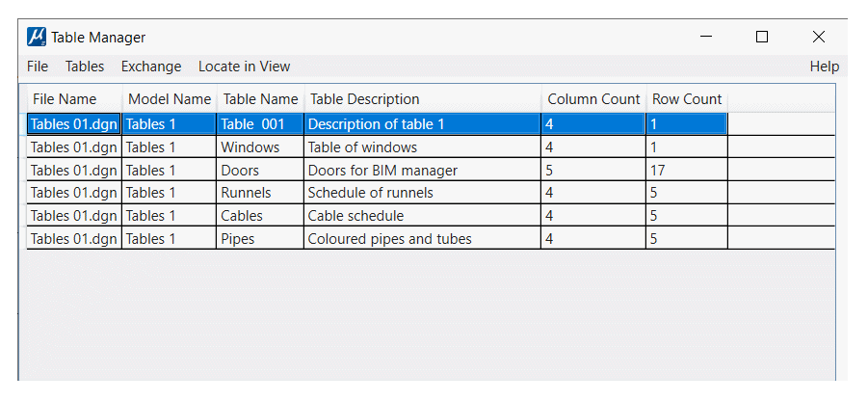
Task: Maximize the Table Manager window
Action: pos(762,37)
